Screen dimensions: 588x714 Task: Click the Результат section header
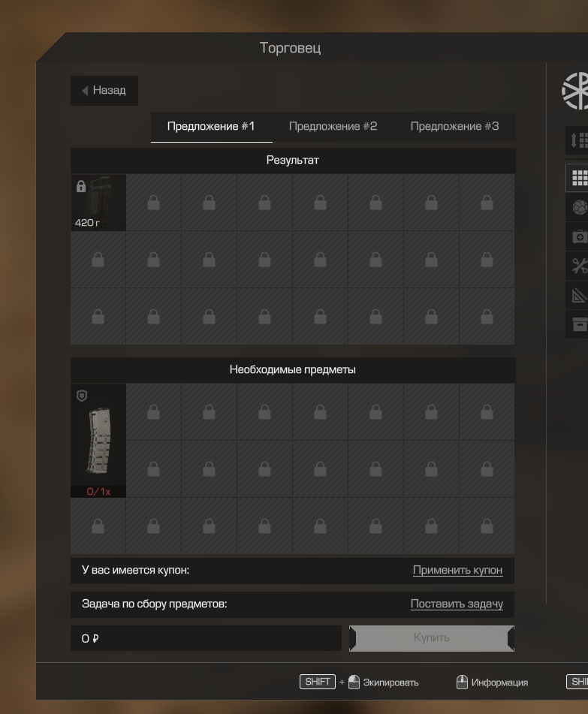(x=293, y=160)
